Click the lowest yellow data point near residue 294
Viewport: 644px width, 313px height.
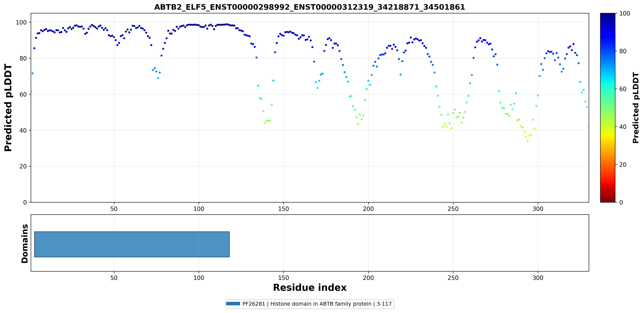[528, 141]
